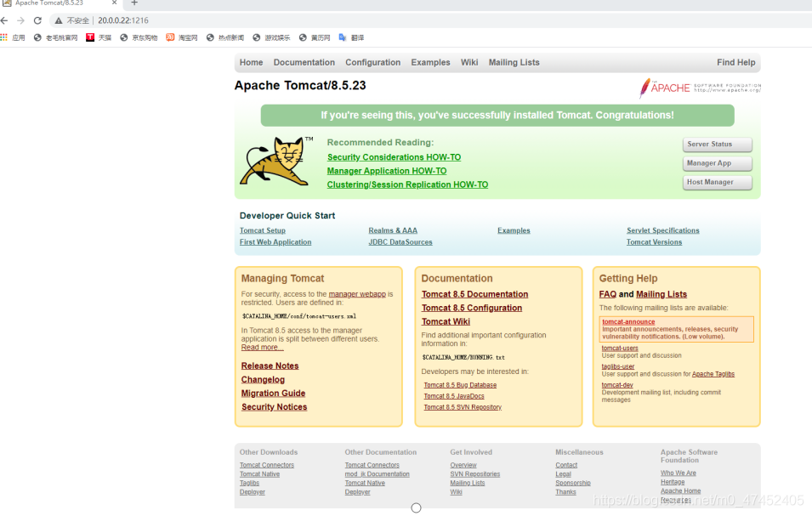
Task: Click the taglibs-user mailing list link
Action: tap(617, 366)
